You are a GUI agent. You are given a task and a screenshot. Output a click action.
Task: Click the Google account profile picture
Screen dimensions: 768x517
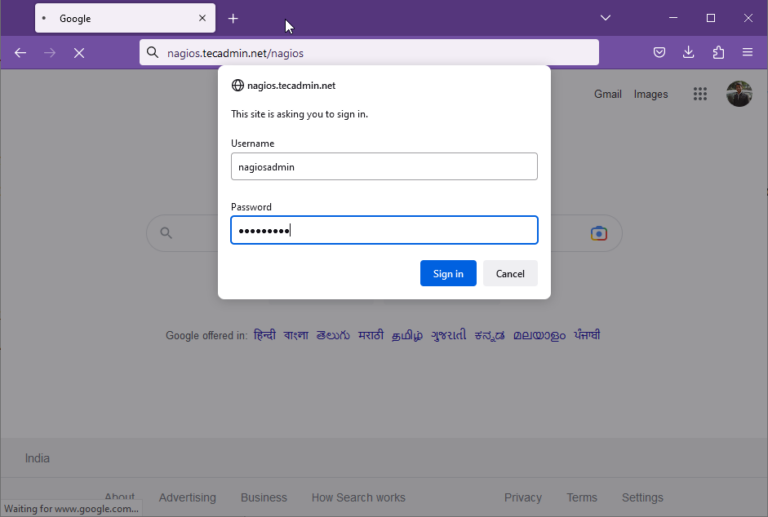(x=739, y=94)
